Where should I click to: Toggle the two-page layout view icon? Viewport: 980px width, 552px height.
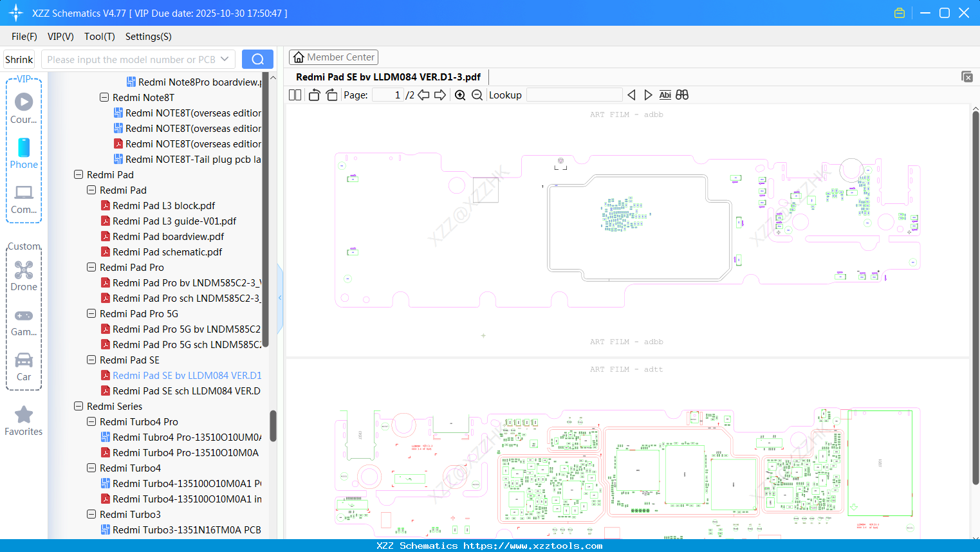pos(295,95)
